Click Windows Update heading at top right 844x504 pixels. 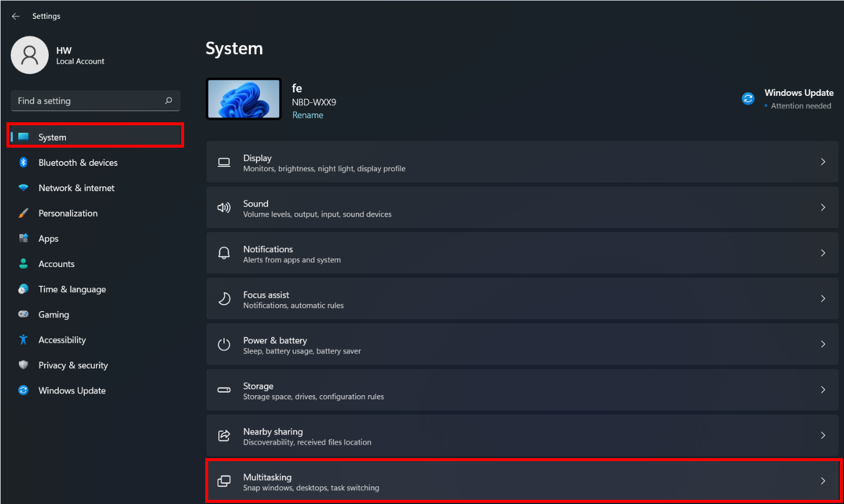(x=799, y=93)
